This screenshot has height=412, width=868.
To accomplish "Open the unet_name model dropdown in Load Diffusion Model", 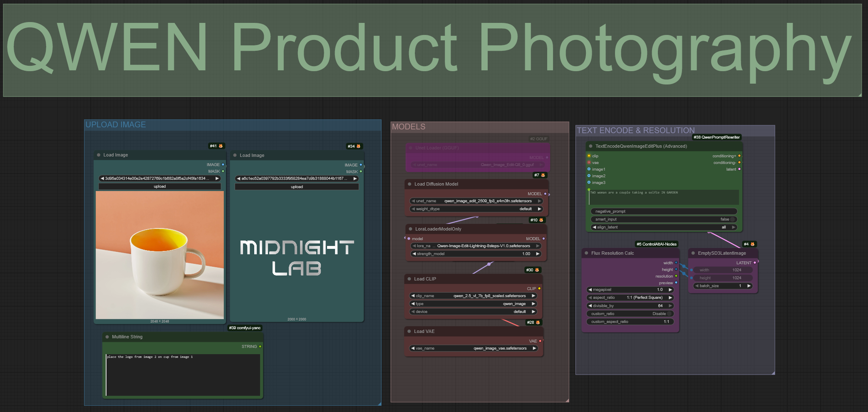I will pyautogui.click(x=476, y=201).
